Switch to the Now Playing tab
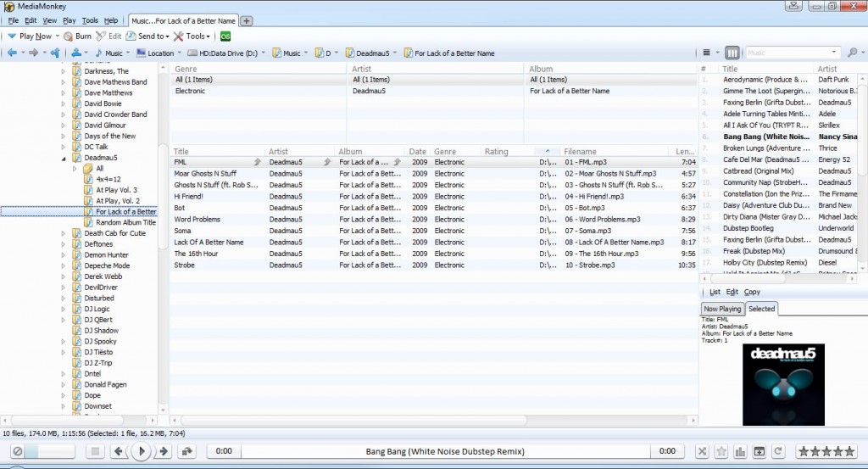Image resolution: width=868 pixels, height=469 pixels. pyautogui.click(x=722, y=309)
